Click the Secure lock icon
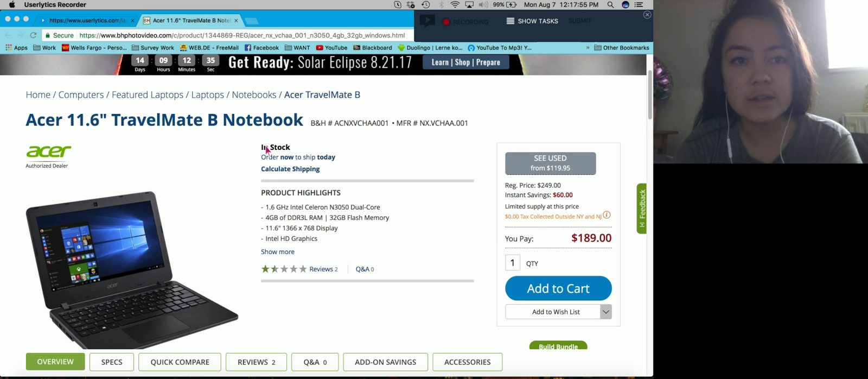 [48, 35]
